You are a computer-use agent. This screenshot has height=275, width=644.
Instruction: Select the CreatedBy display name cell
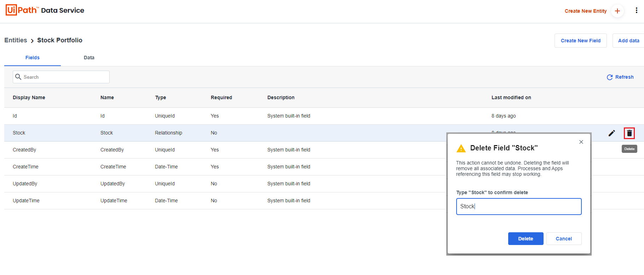[24, 150]
